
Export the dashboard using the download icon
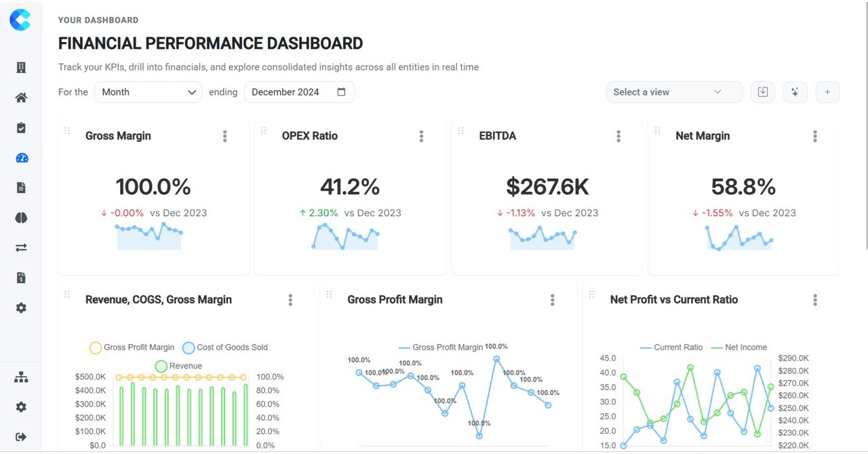762,91
